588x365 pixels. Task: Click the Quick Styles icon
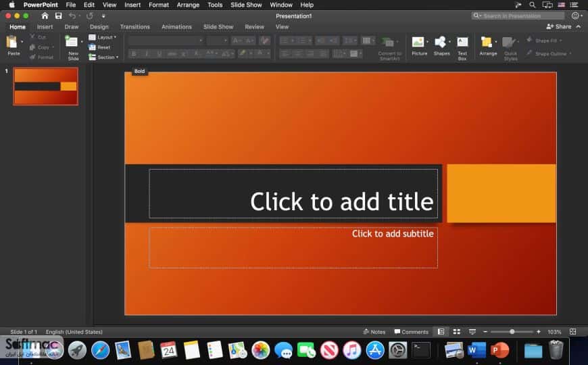tap(508, 42)
